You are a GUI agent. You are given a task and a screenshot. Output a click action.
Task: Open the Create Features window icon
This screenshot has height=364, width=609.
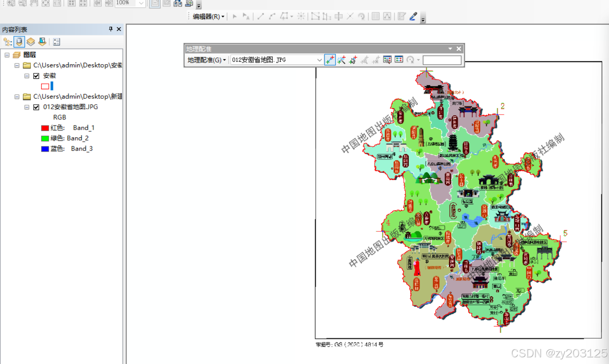point(402,17)
